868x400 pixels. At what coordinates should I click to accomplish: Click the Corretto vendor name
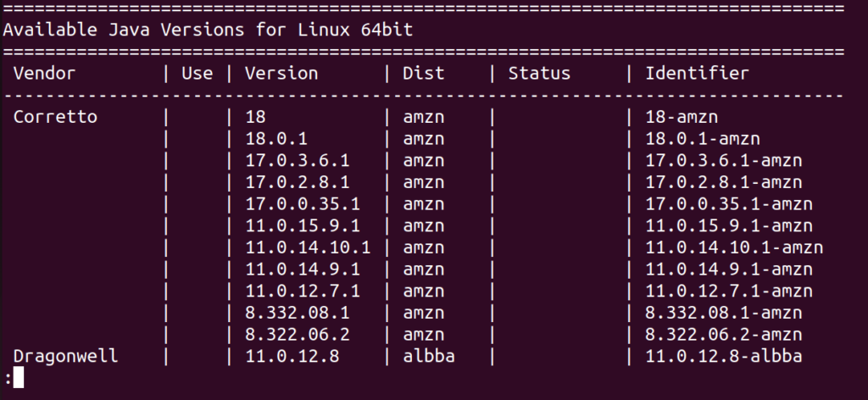click(55, 117)
